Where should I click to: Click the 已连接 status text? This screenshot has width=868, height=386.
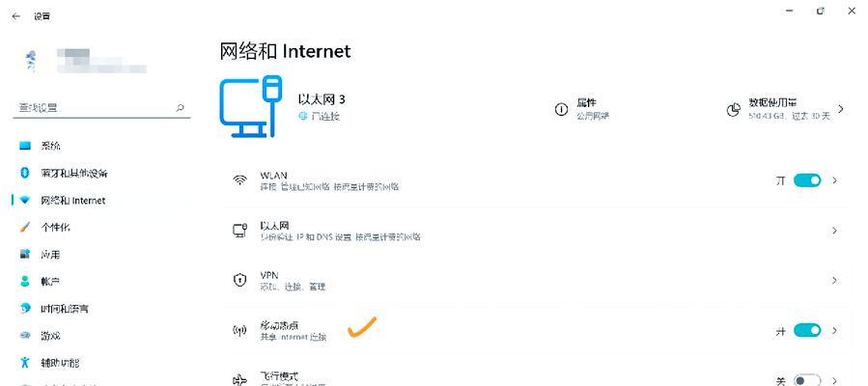325,116
